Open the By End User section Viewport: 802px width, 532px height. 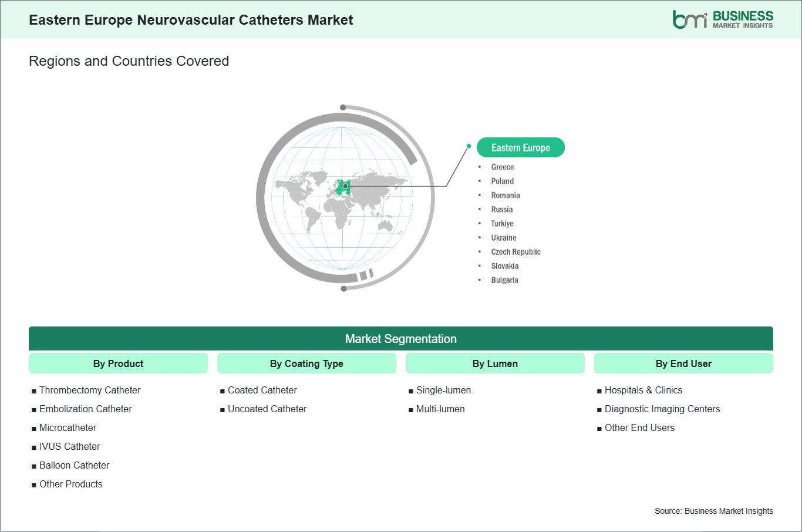point(683,363)
